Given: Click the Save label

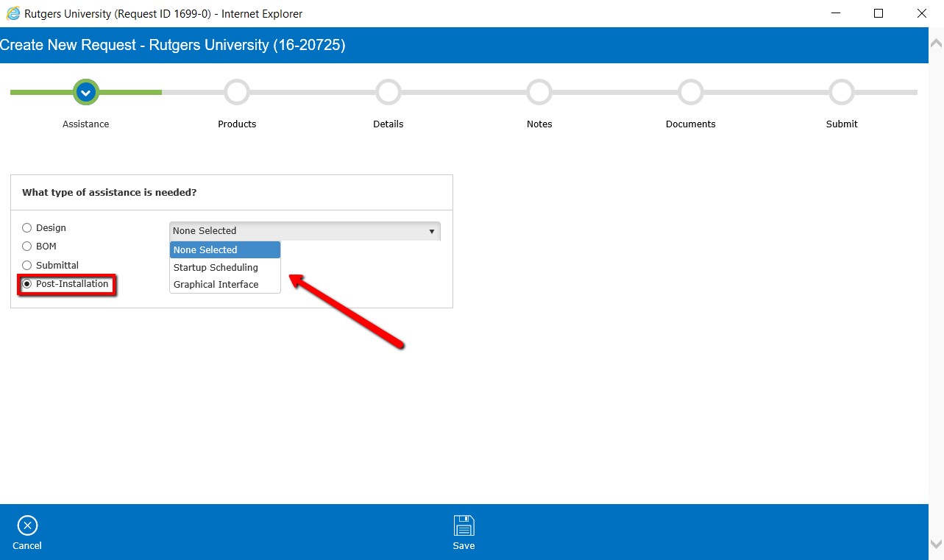Looking at the screenshot, I should (x=464, y=546).
